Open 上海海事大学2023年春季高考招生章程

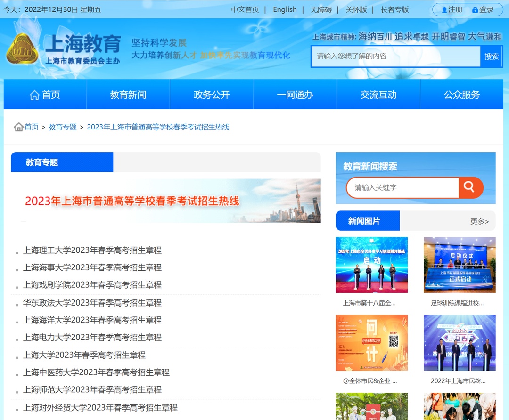[x=92, y=267]
